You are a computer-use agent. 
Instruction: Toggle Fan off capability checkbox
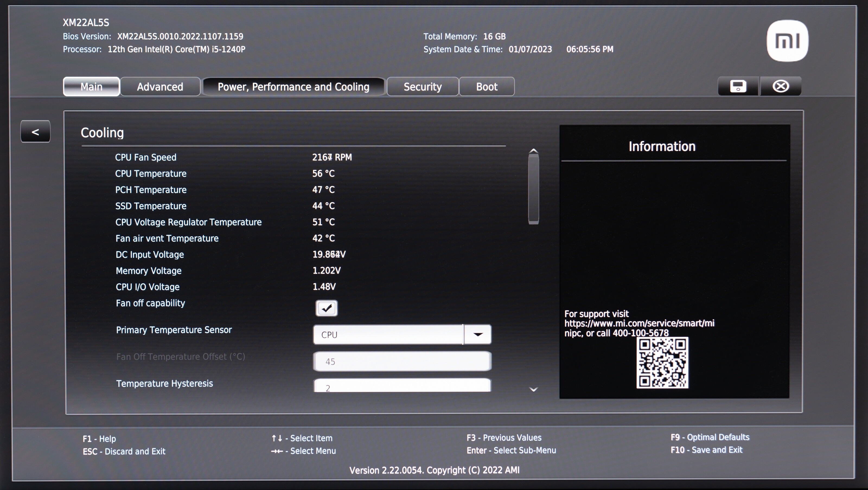[x=326, y=308]
